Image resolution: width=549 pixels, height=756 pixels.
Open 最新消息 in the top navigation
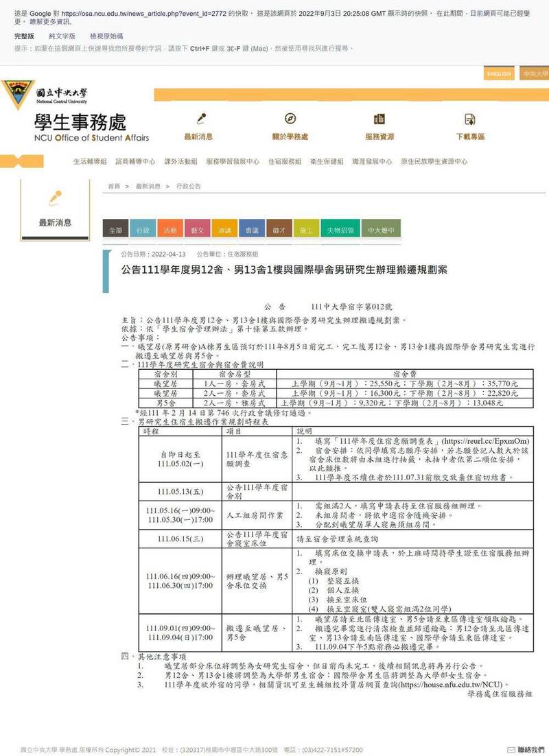coord(198,137)
